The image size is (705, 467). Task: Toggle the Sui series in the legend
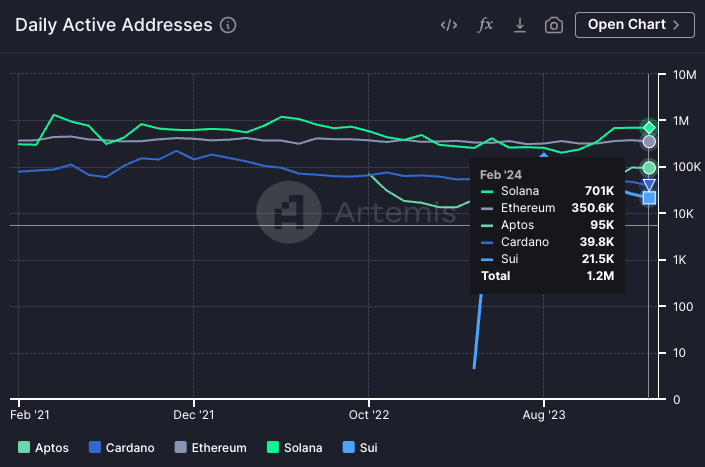[360, 448]
